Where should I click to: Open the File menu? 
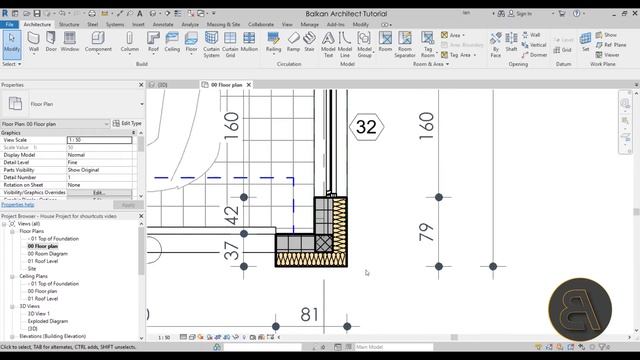(x=9, y=24)
